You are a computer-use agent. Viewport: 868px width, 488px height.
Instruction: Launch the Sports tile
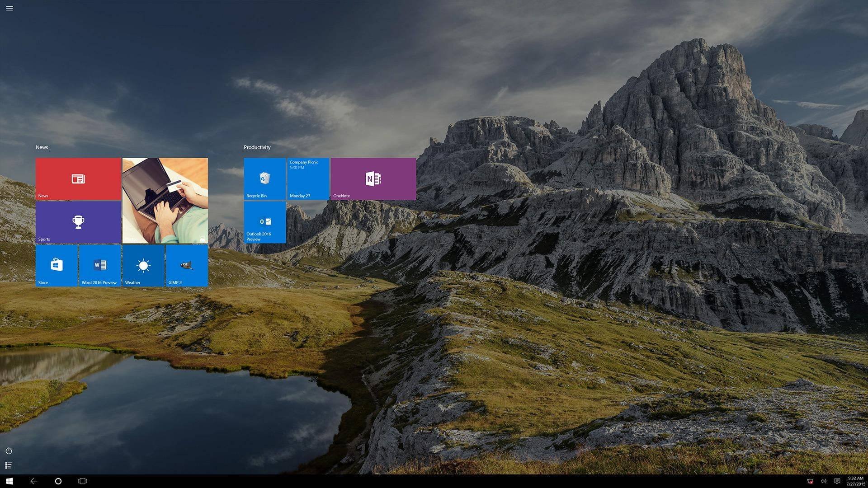tap(78, 222)
